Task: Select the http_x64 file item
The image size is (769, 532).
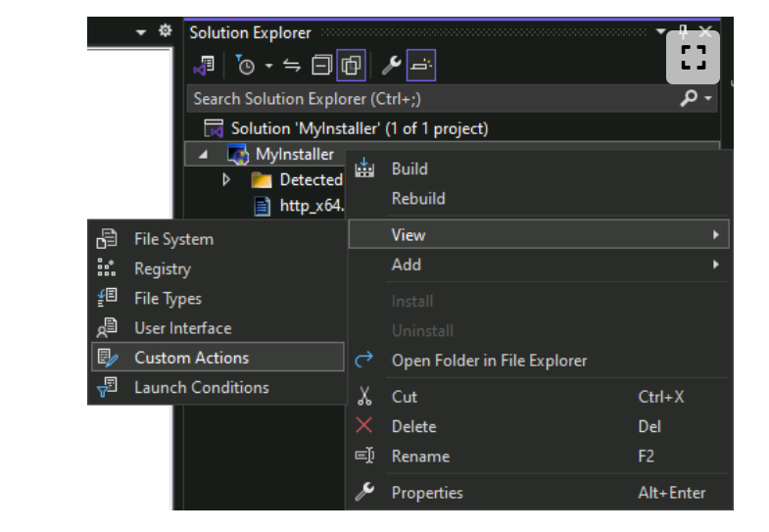Action: click(312, 206)
